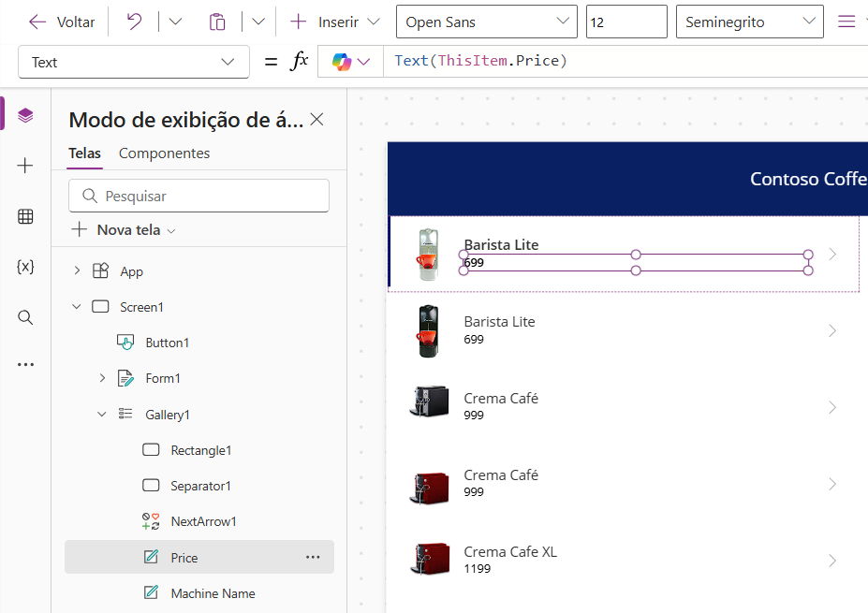868x613 pixels.
Task: Click the Voltar back button
Action: 61,21
